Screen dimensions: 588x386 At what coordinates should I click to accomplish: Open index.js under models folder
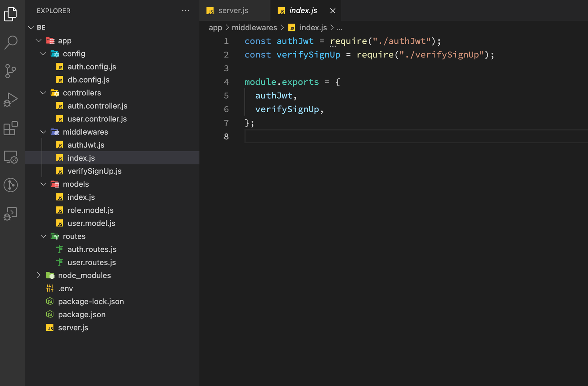coord(112,197)
